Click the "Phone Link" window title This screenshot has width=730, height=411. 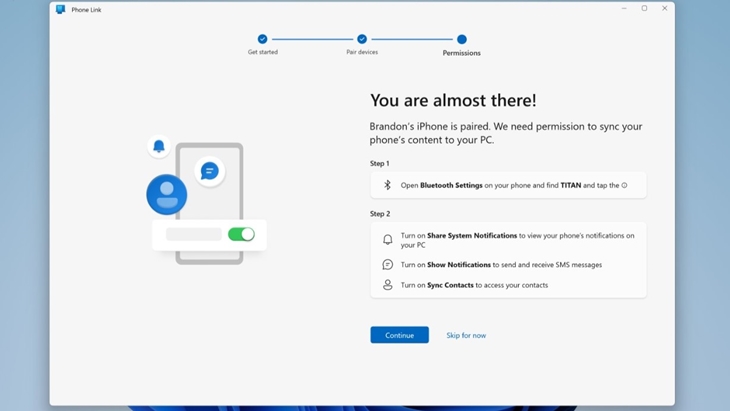pos(86,10)
